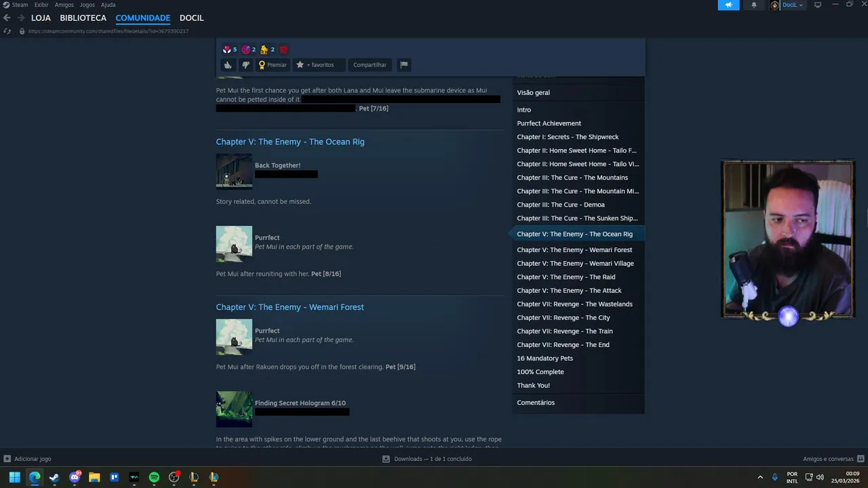The height and width of the screenshot is (488, 868).
Task: Open the notifications bell
Action: [x=753, y=5]
